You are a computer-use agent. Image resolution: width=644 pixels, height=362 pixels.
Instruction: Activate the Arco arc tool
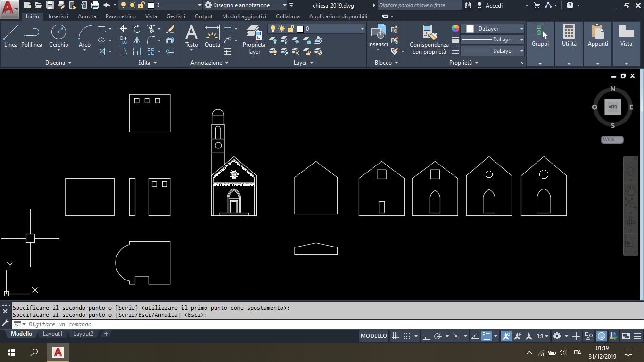(x=84, y=37)
